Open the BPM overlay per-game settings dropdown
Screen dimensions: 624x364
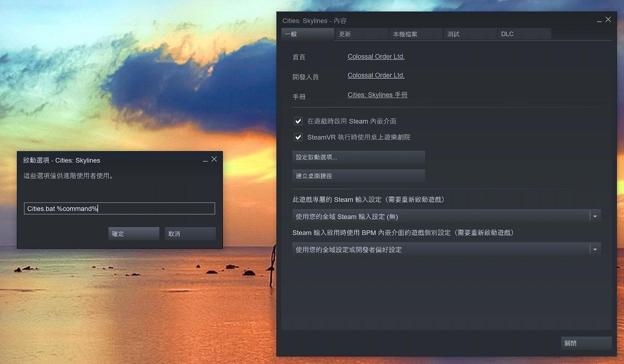446,250
